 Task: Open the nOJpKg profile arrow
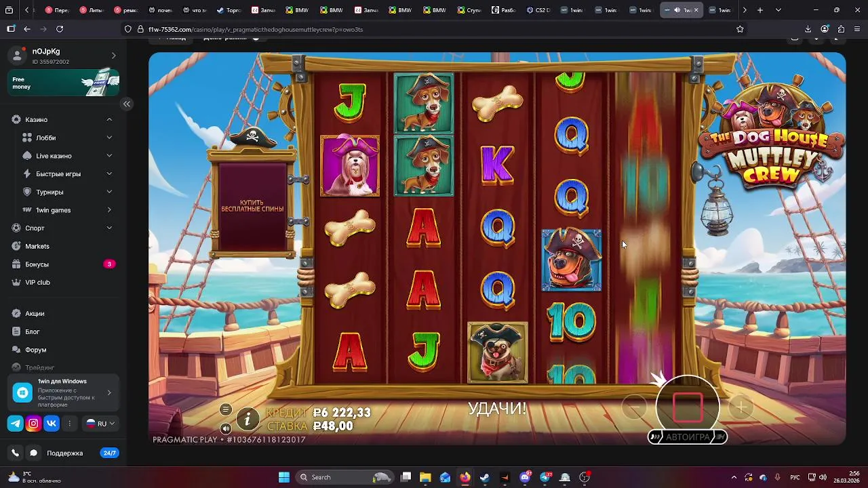click(113, 56)
